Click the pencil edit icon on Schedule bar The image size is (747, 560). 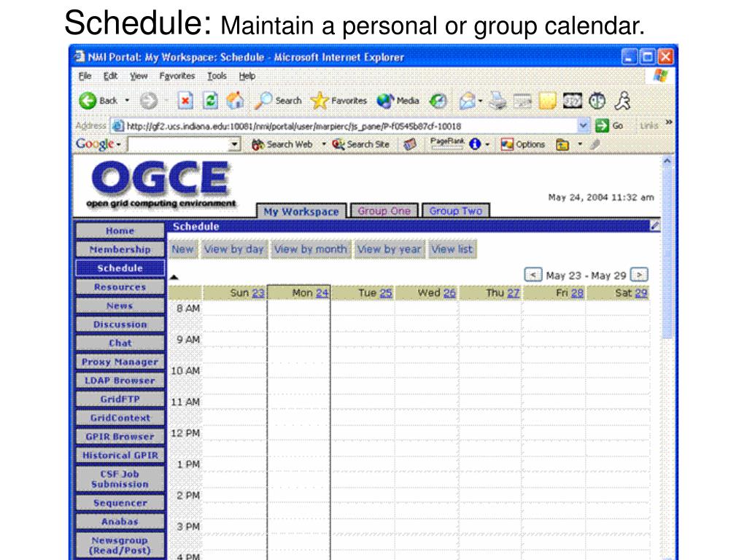(656, 226)
